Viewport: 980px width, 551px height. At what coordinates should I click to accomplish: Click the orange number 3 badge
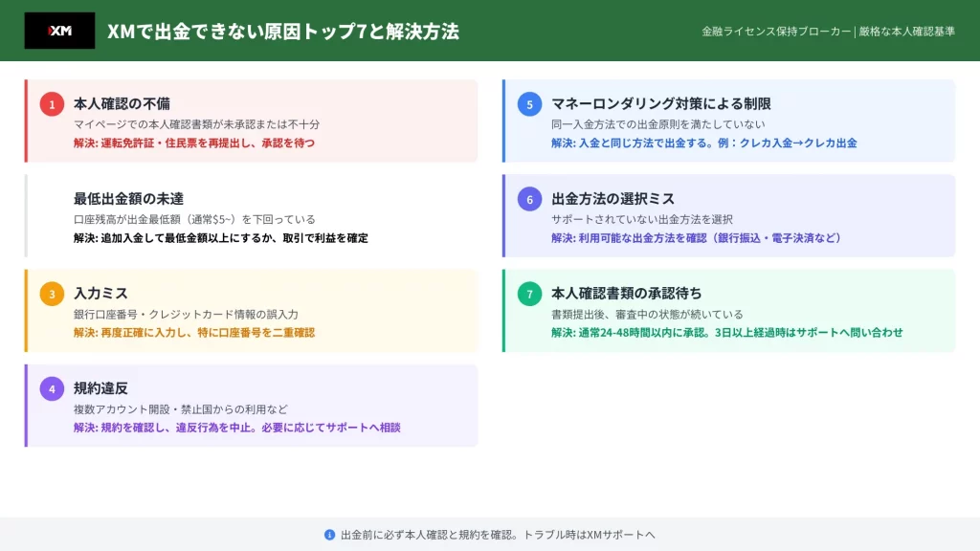(x=52, y=294)
